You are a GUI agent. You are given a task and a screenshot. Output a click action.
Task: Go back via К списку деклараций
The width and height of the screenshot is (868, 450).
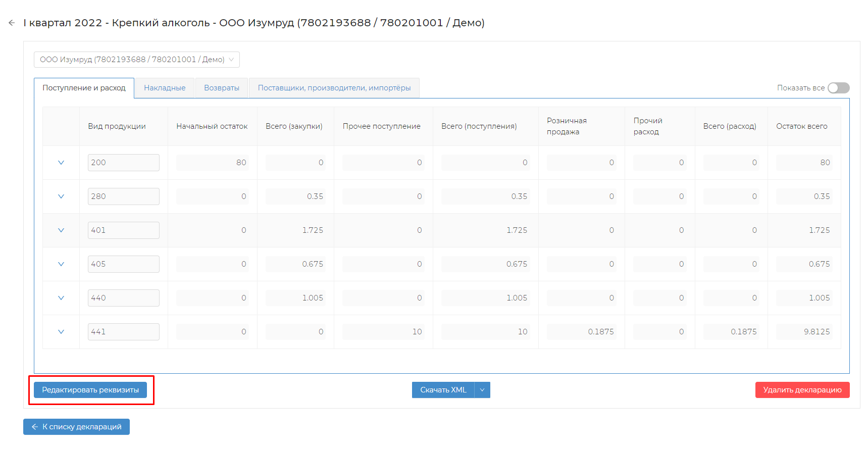click(76, 427)
